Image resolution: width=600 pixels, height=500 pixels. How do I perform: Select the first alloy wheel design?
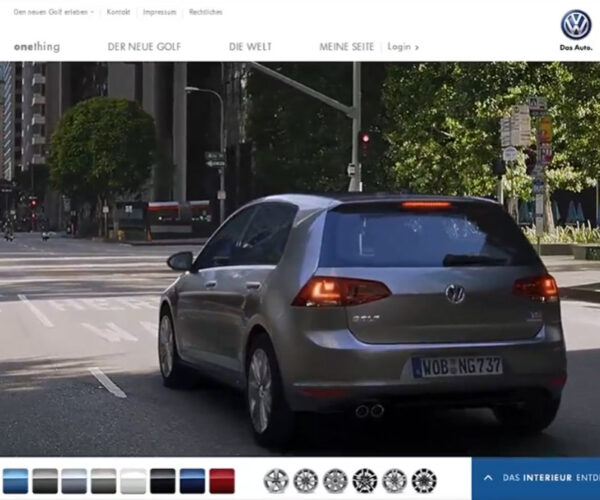click(276, 481)
